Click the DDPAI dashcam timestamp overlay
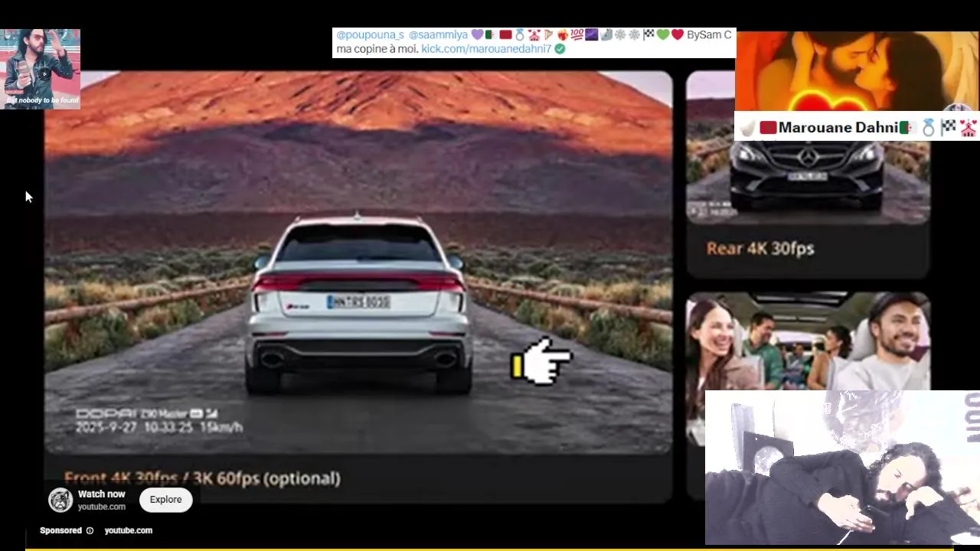 158,421
